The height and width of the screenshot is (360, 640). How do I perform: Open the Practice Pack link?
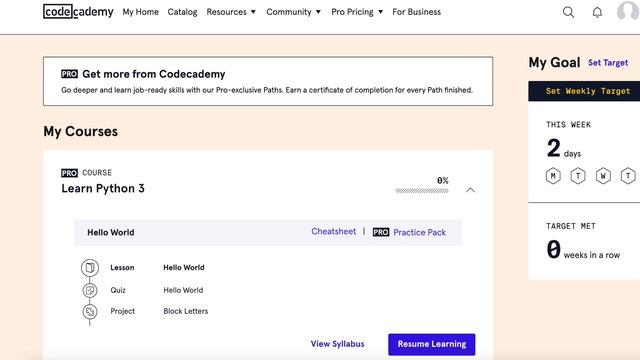coord(420,232)
